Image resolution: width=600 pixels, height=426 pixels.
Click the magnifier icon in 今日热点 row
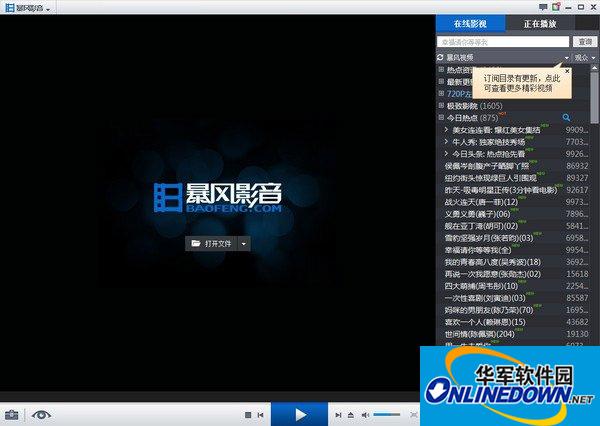point(566,118)
